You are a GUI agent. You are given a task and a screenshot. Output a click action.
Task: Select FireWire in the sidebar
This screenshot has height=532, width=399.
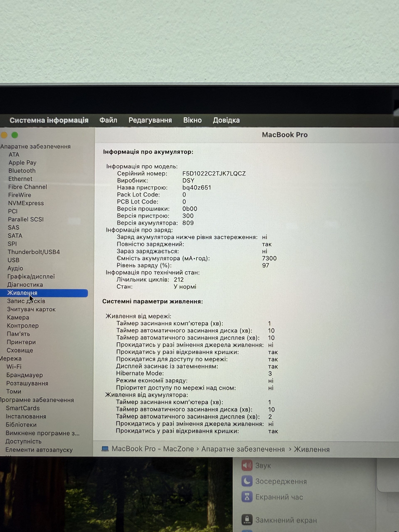[20, 195]
